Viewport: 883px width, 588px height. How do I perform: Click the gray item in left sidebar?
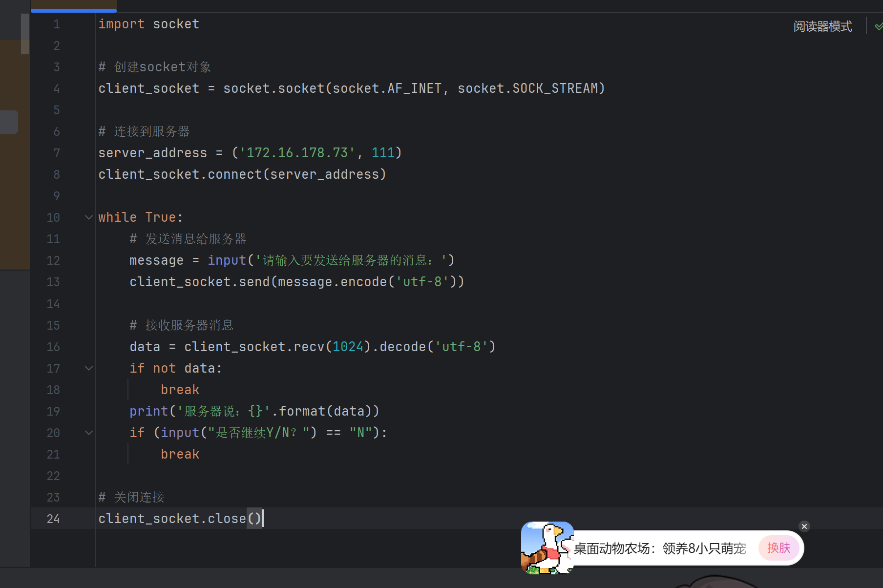coord(9,122)
